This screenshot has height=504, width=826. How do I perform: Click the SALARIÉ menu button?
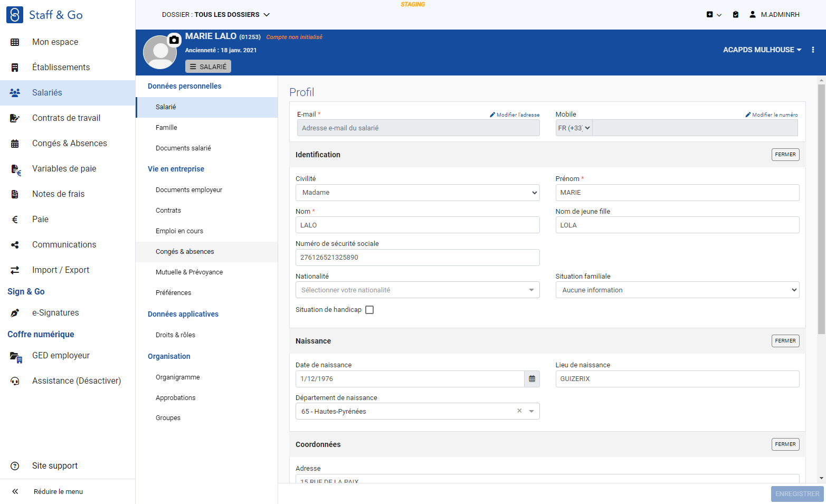208,66
